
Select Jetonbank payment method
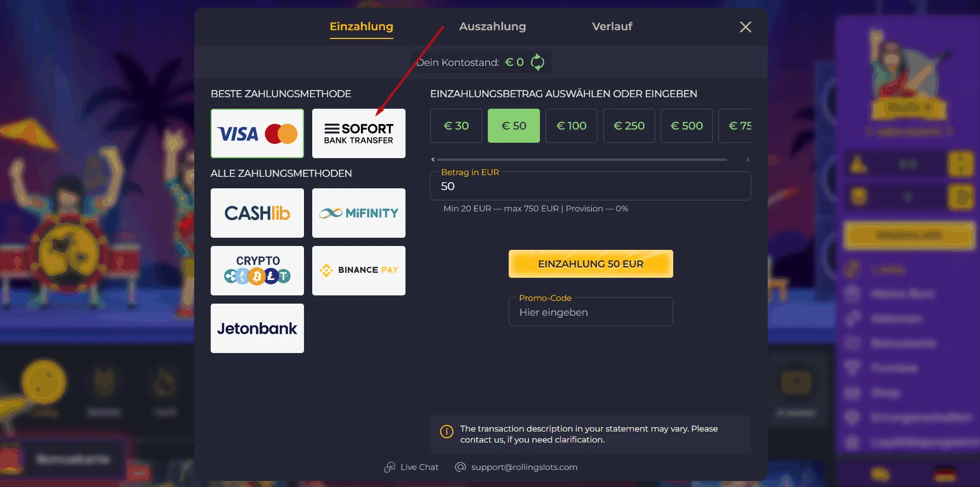point(257,328)
